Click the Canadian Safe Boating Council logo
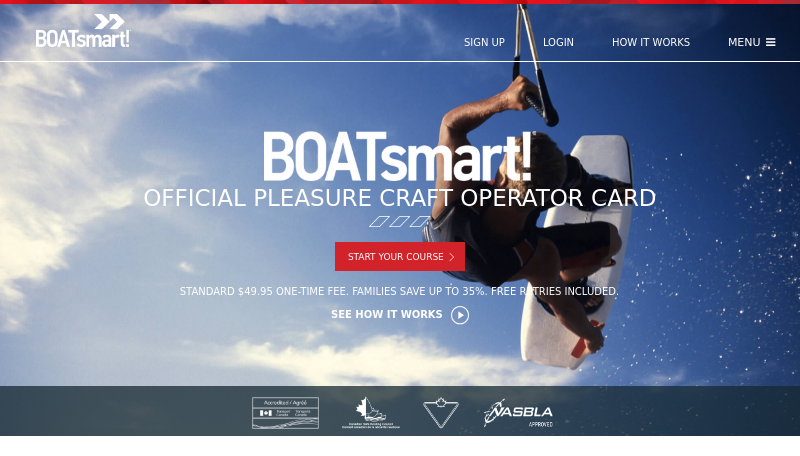Image resolution: width=800 pixels, height=456 pixels. click(371, 413)
